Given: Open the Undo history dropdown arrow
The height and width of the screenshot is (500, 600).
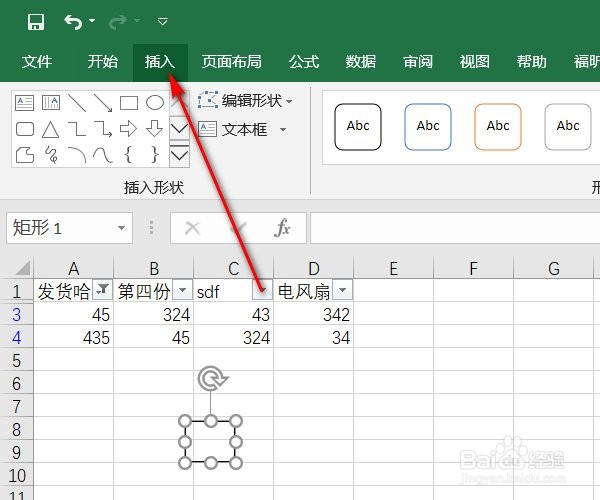Looking at the screenshot, I should point(92,20).
